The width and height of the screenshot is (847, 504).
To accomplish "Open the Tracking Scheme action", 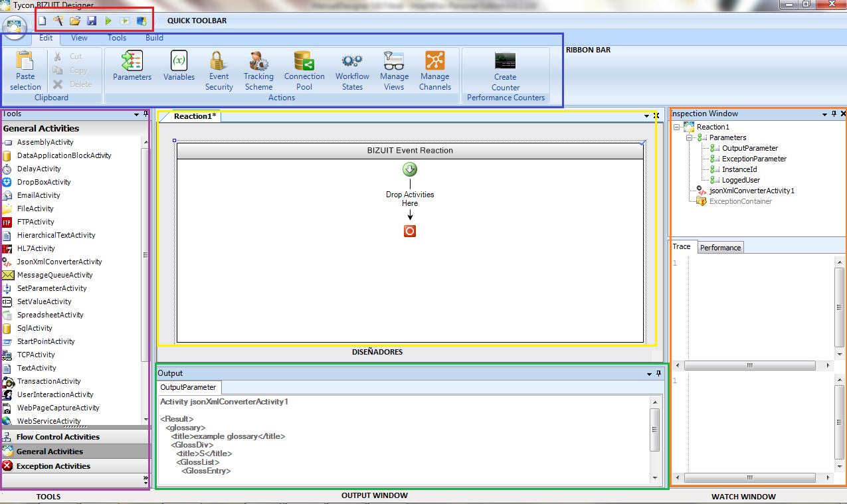I will coord(258,71).
